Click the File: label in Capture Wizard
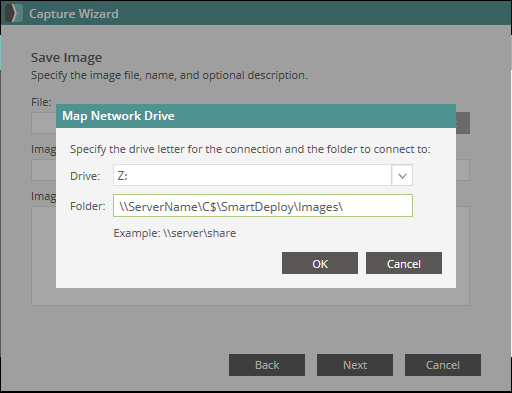This screenshot has width=512, height=393. (41, 102)
